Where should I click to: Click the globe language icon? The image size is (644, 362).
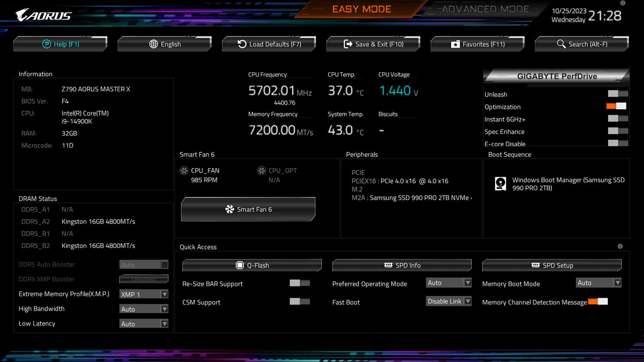tap(153, 44)
